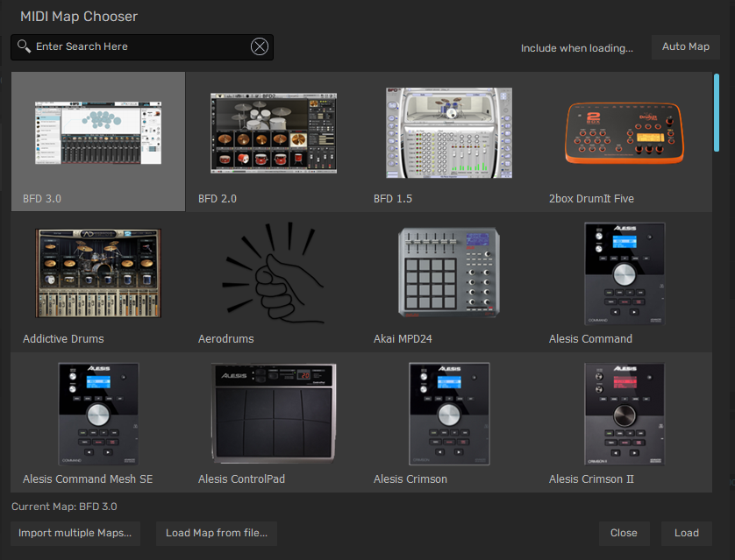Click the Akai MPD24 label
The height and width of the screenshot is (560, 735).
pyautogui.click(x=403, y=338)
